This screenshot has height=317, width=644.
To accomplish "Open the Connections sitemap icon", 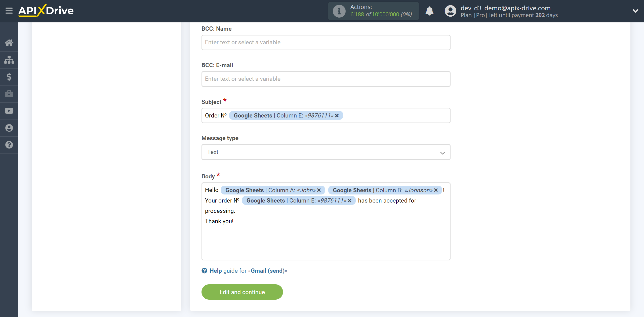I will pyautogui.click(x=9, y=60).
